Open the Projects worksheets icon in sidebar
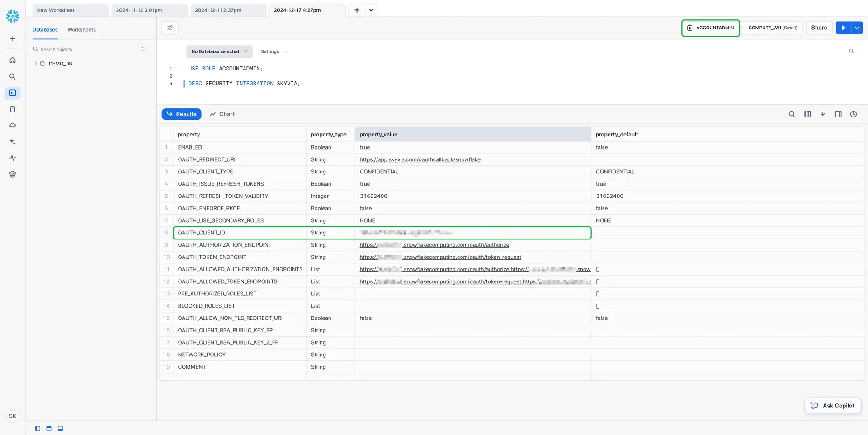This screenshot has width=868, height=435. tap(13, 93)
